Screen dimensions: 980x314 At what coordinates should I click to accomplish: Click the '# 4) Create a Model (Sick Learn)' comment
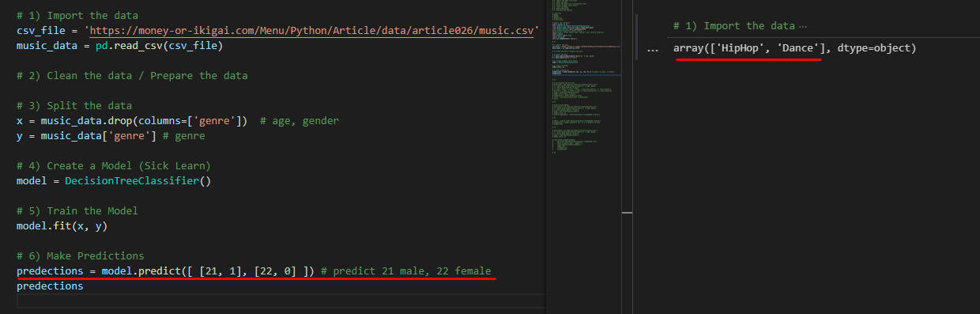pos(113,166)
